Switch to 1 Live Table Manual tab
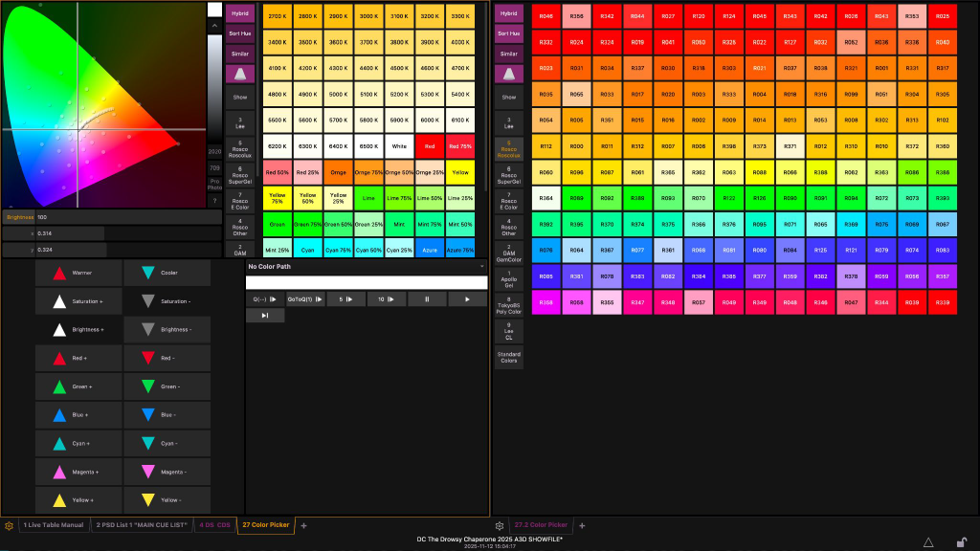The image size is (980, 551). (x=54, y=525)
